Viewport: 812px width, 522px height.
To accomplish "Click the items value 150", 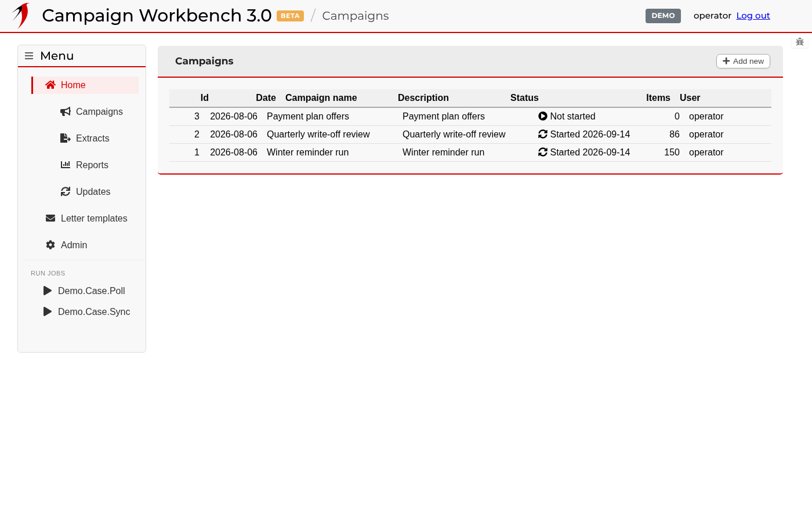I will pyautogui.click(x=672, y=152).
